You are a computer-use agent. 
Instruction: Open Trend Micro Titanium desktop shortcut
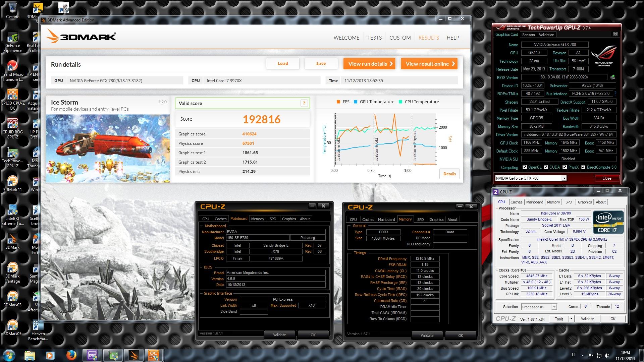(x=13, y=71)
